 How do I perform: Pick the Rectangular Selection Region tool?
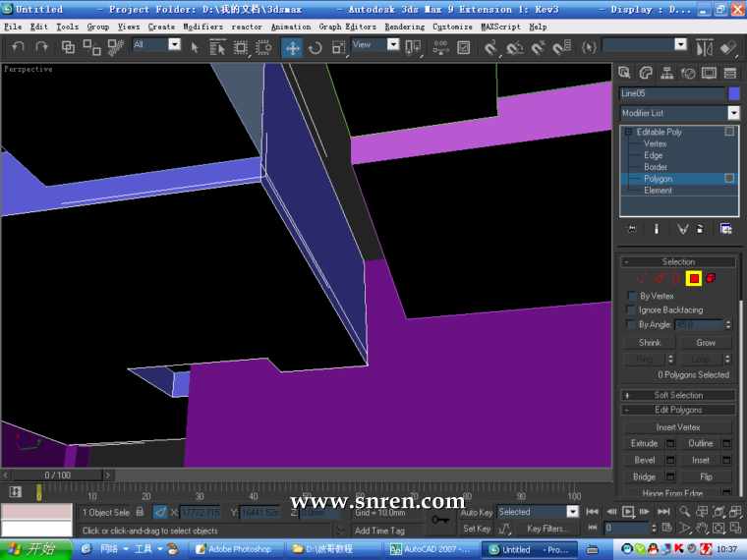(241, 47)
